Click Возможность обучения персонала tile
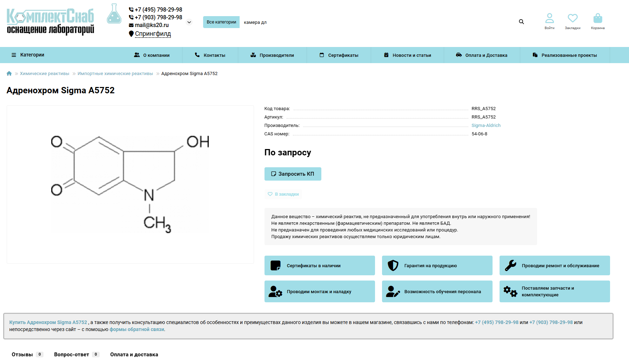 pyautogui.click(x=437, y=291)
